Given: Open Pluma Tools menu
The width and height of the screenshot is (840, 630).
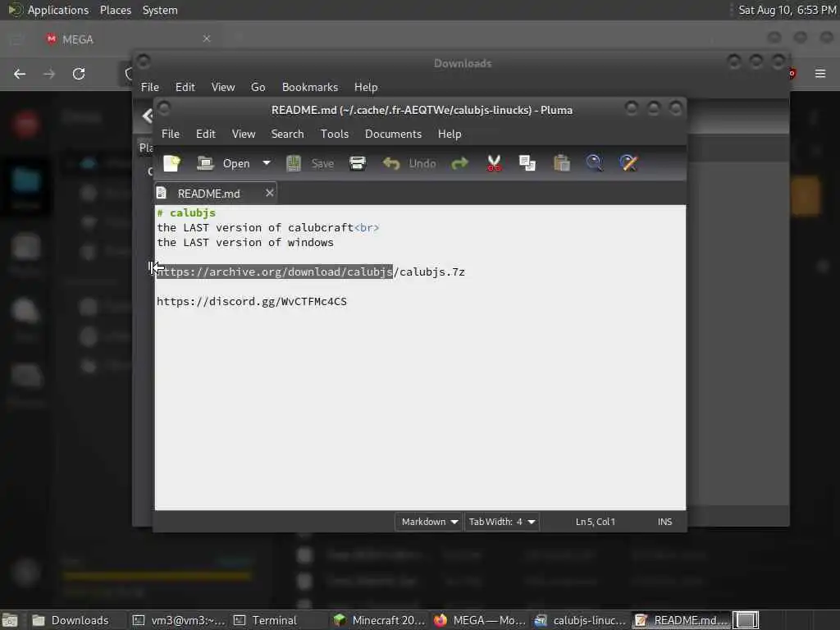Looking at the screenshot, I should coord(335,134).
